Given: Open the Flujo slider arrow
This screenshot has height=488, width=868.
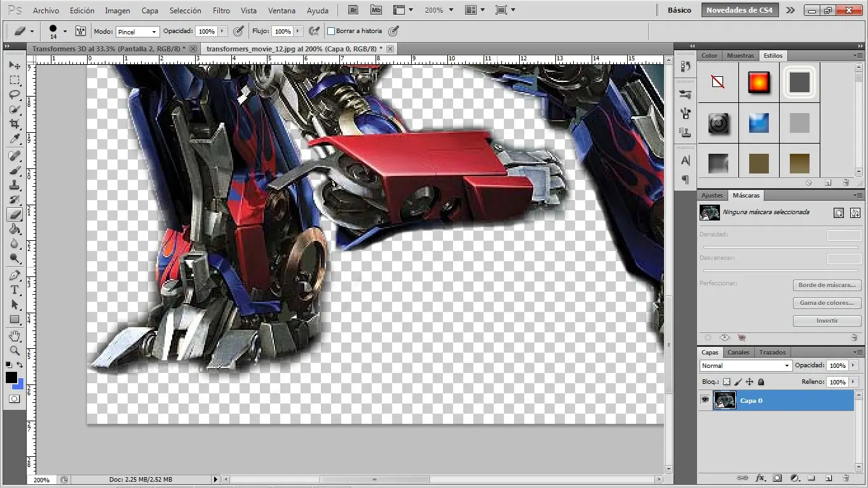Looking at the screenshot, I should (x=297, y=31).
